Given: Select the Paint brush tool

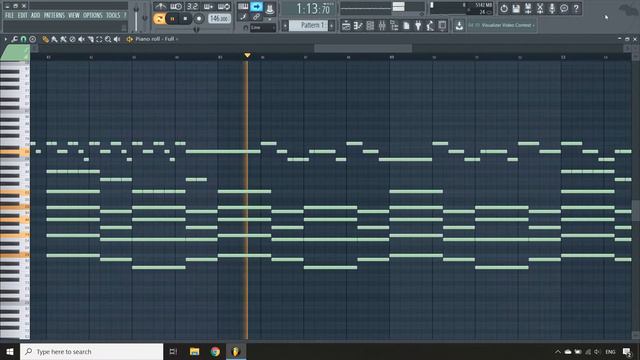Looking at the screenshot, I should (x=54, y=39).
